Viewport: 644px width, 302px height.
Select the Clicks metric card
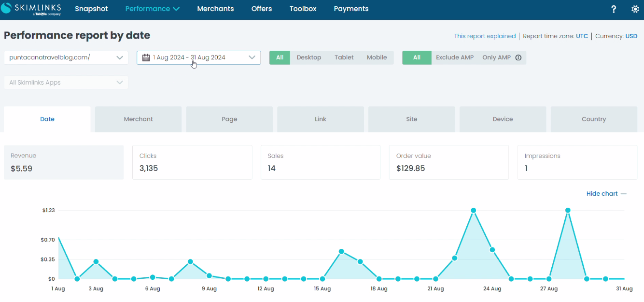(x=192, y=162)
